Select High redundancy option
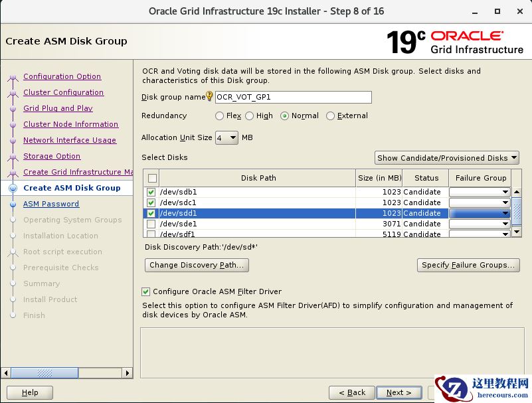The width and height of the screenshot is (532, 403). click(x=249, y=116)
